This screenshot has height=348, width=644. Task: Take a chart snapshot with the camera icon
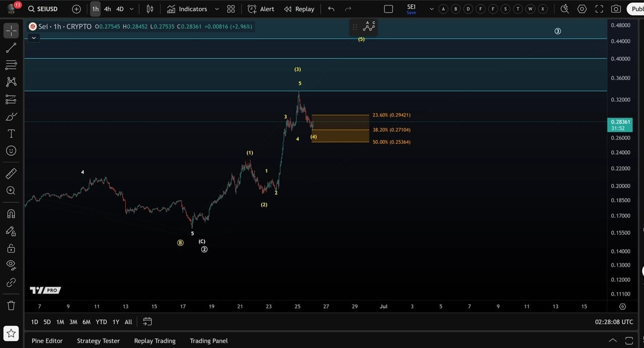pos(616,9)
